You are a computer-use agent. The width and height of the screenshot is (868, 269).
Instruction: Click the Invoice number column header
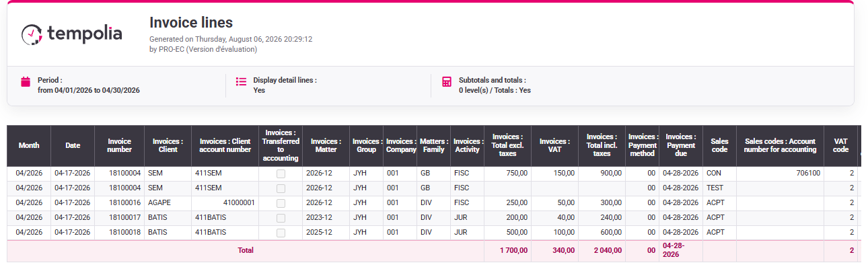120,145
